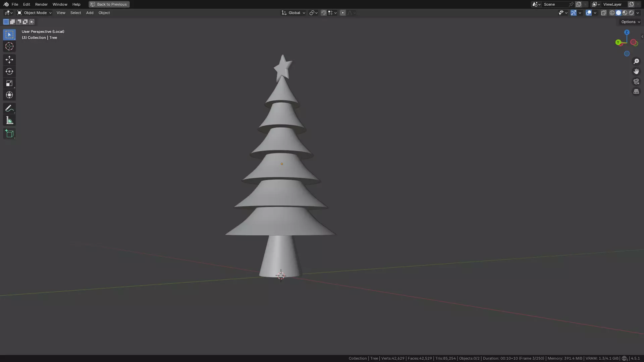This screenshot has width=644, height=362.
Task: Toggle Show Gizmo button
Action: click(574, 13)
